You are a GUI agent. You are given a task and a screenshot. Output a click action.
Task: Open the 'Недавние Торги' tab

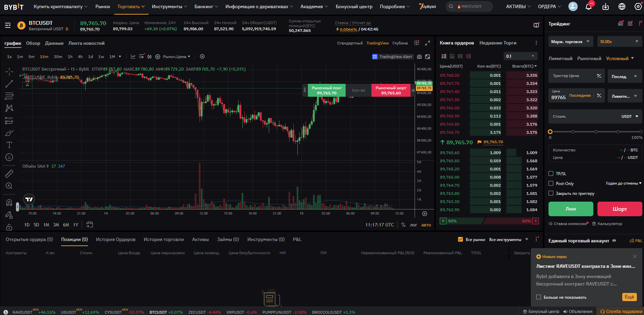click(498, 43)
